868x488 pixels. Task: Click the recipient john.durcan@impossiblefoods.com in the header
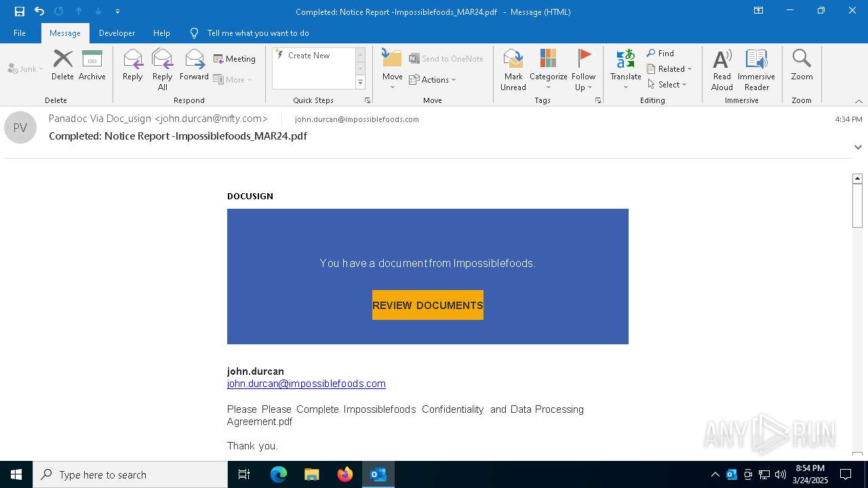coord(357,119)
